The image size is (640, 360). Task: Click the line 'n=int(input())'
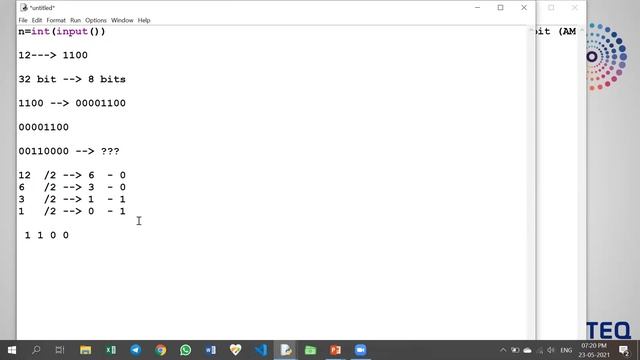(62, 31)
